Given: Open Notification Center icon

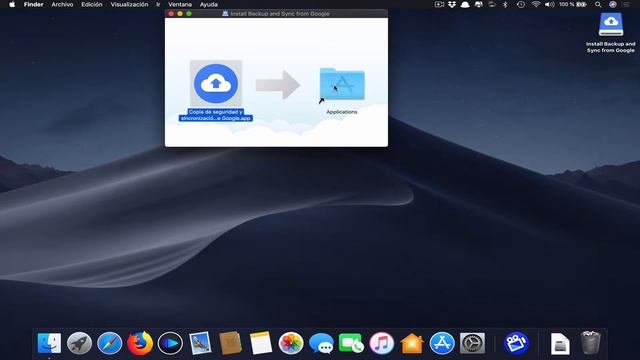Looking at the screenshot, I should tap(627, 4).
